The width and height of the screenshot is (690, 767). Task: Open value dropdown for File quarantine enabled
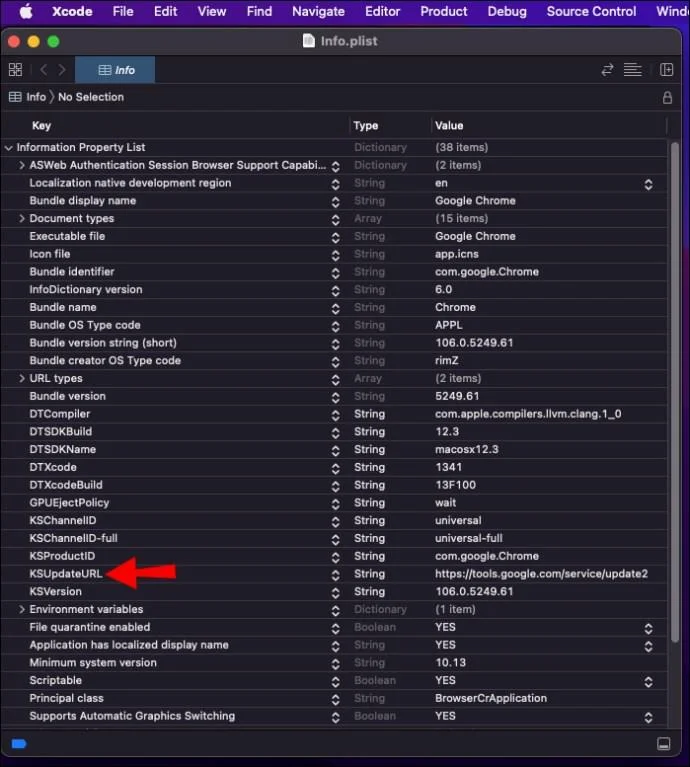point(648,629)
